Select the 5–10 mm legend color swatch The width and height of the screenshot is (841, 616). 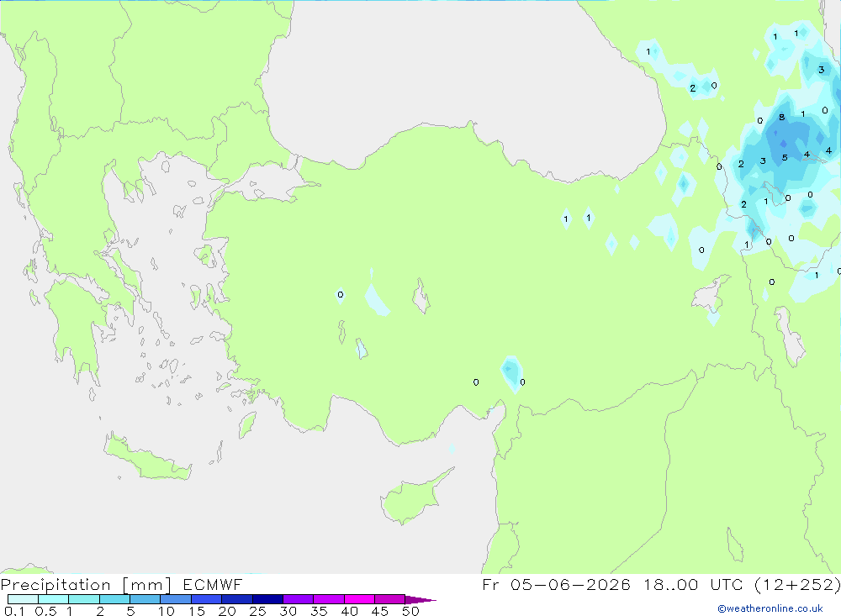point(145,599)
